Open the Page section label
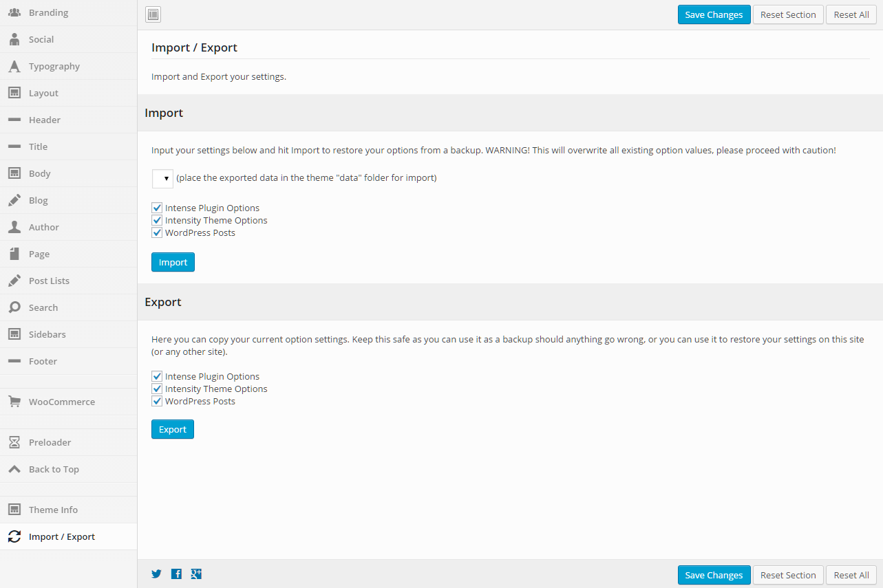The height and width of the screenshot is (588, 883). [x=39, y=254]
